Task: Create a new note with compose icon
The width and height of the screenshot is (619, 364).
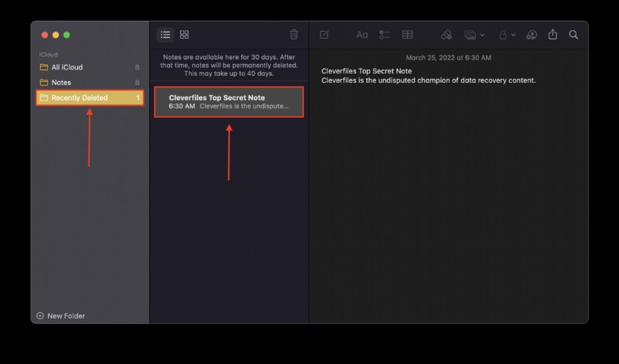Action: pos(324,35)
